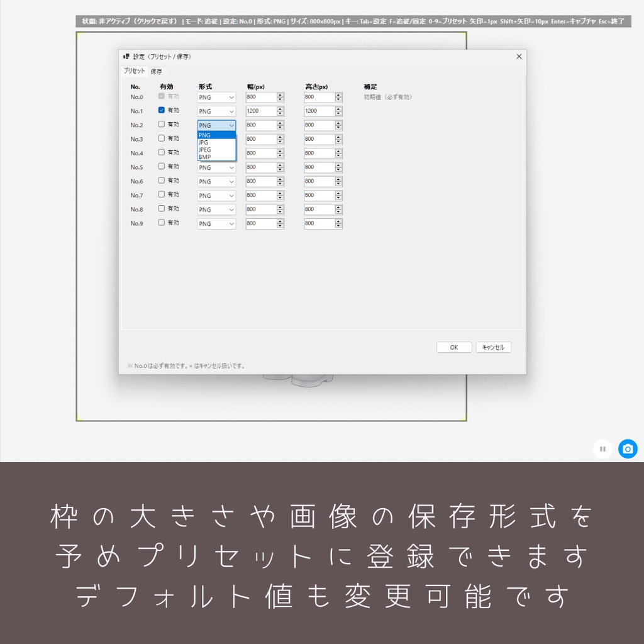The height and width of the screenshot is (644, 644).
Task: Click the No.8 height spinner arrows
Action: point(338,209)
